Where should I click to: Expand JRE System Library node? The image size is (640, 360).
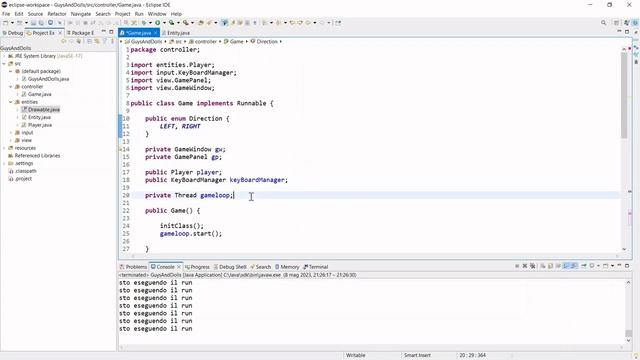point(4,56)
